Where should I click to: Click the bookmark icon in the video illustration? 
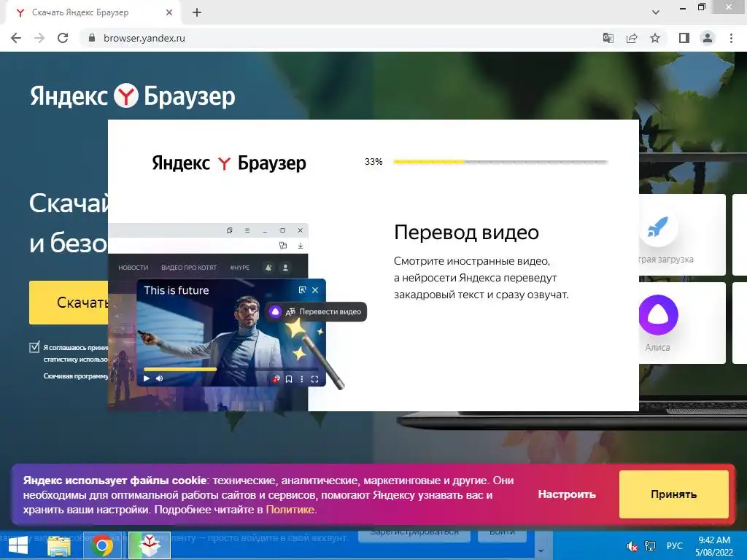click(289, 379)
